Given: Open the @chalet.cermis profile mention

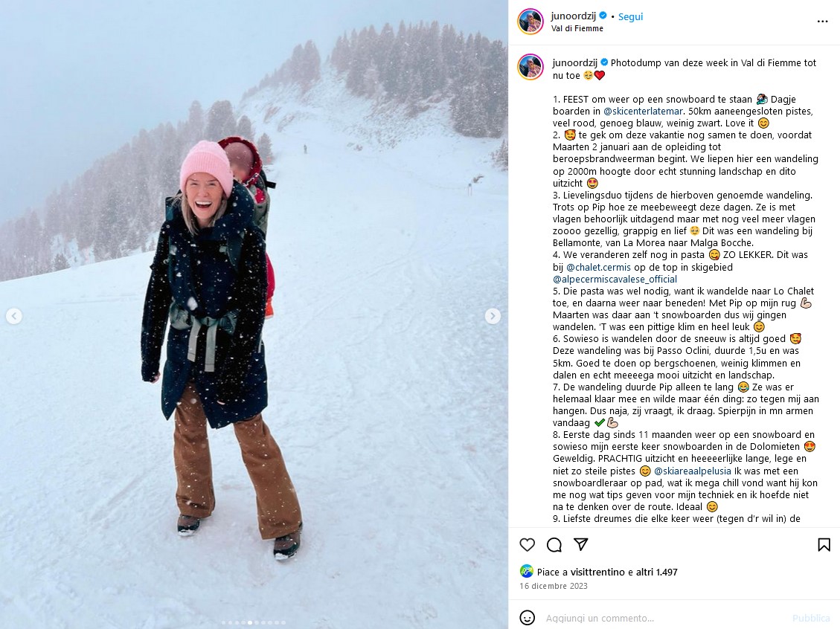Looking at the screenshot, I should (x=598, y=267).
